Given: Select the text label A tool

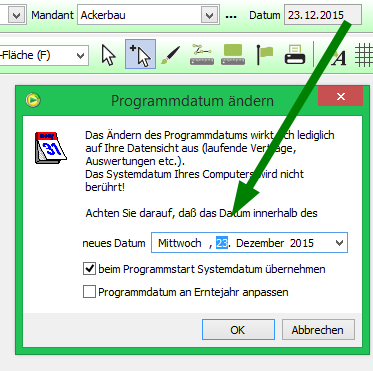Looking at the screenshot, I should [338, 58].
